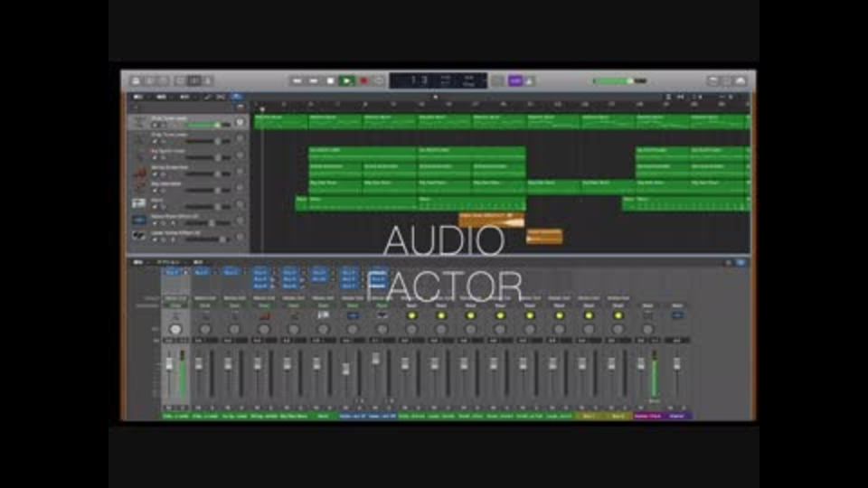
Task: Click the first channel strip's pan knob
Action: pos(175,329)
